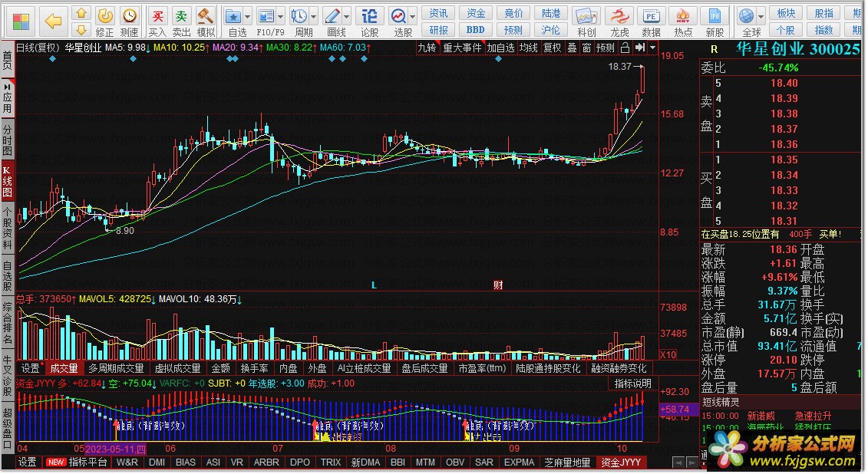Toggle the padlock icon on chart bar

tap(625, 48)
